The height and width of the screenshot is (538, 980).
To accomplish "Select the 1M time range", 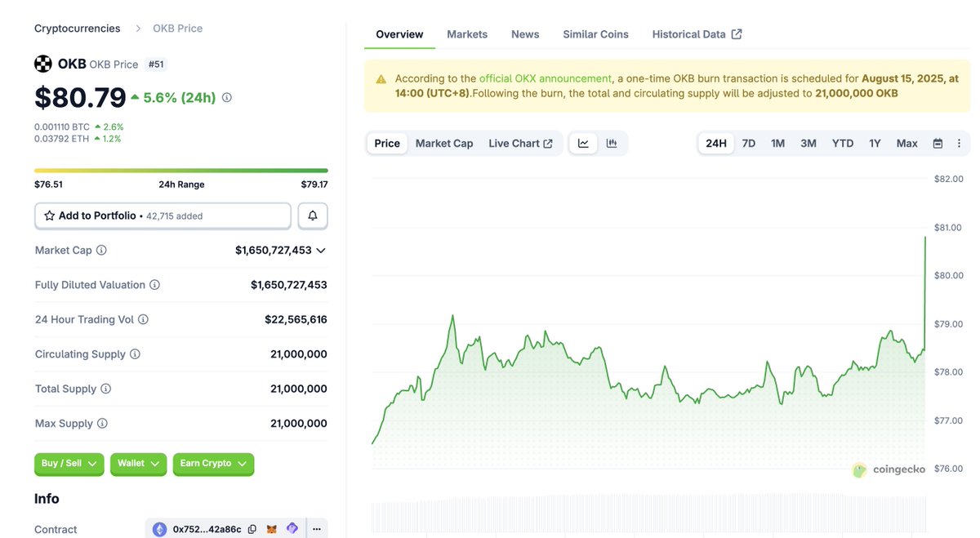I will pos(777,143).
